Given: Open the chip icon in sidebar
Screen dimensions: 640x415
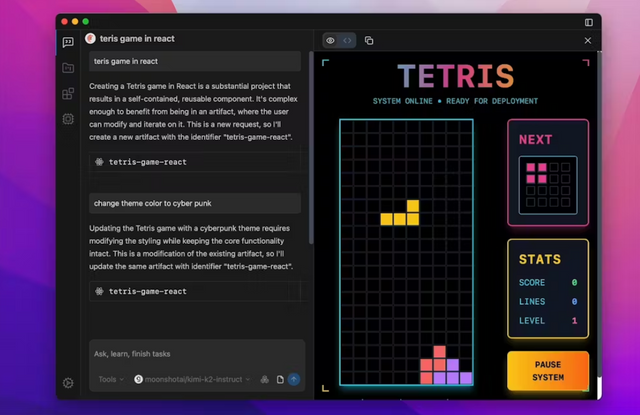Looking at the screenshot, I should (x=68, y=119).
